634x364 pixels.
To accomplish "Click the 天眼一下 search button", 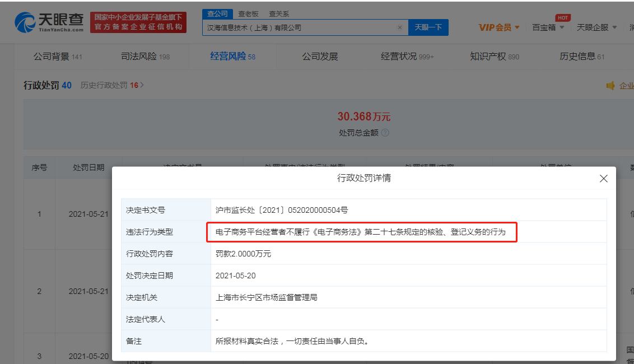I will point(428,27).
